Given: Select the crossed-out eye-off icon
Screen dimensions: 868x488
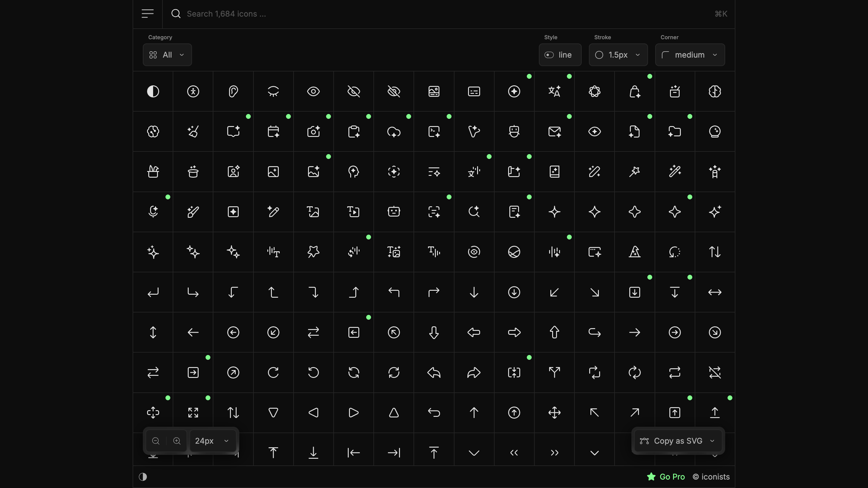Looking at the screenshot, I should click(353, 91).
